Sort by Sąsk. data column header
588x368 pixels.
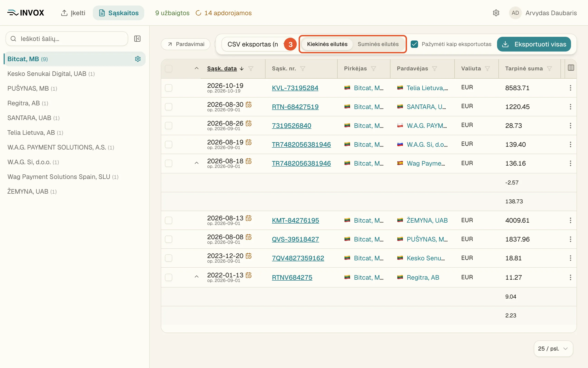[x=222, y=69]
